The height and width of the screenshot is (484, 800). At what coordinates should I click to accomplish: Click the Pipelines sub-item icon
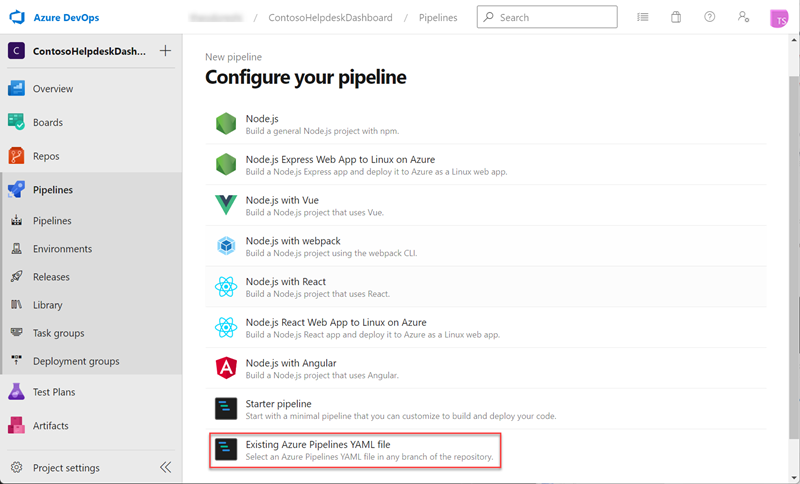point(16,220)
